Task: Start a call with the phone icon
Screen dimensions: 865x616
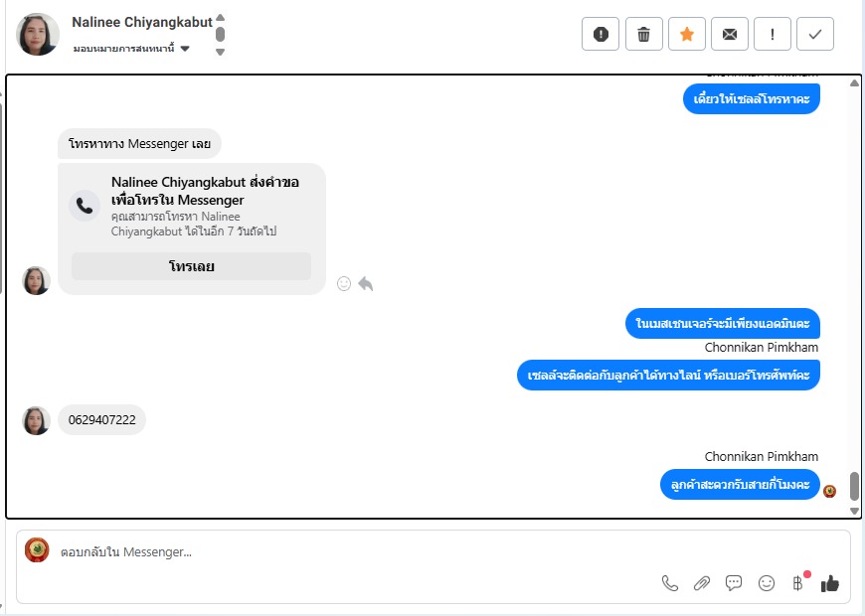Action: pyautogui.click(x=670, y=583)
